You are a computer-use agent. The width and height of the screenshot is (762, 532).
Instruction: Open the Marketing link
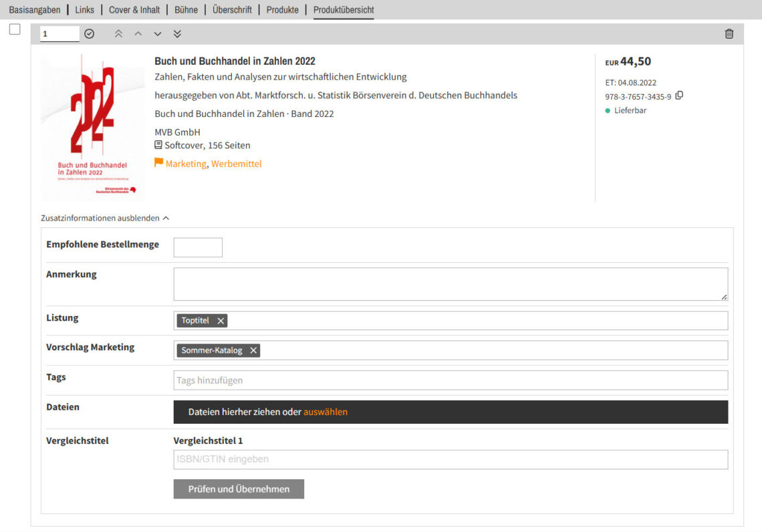[186, 164]
